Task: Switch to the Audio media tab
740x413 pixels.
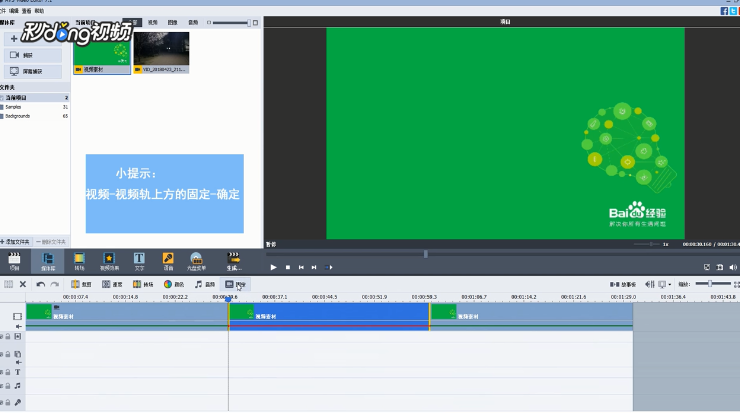Action: coord(193,22)
